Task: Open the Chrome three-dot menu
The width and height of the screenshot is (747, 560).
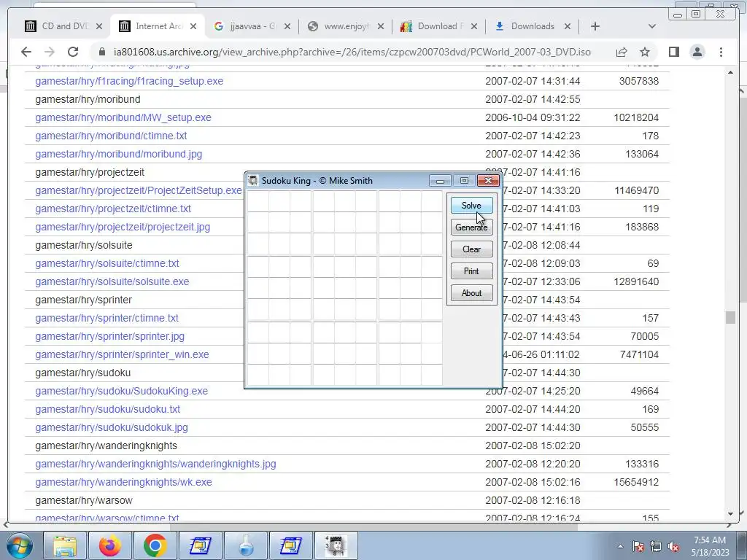Action: click(721, 52)
